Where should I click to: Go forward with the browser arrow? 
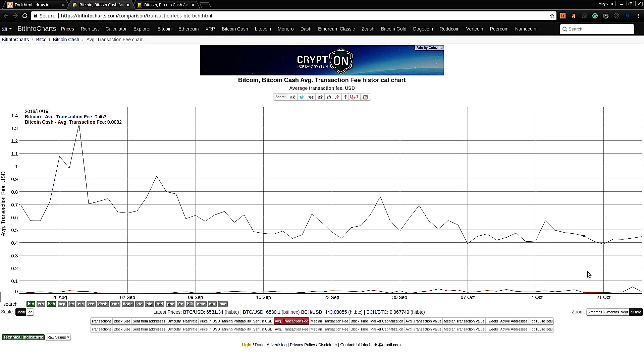click(15, 16)
